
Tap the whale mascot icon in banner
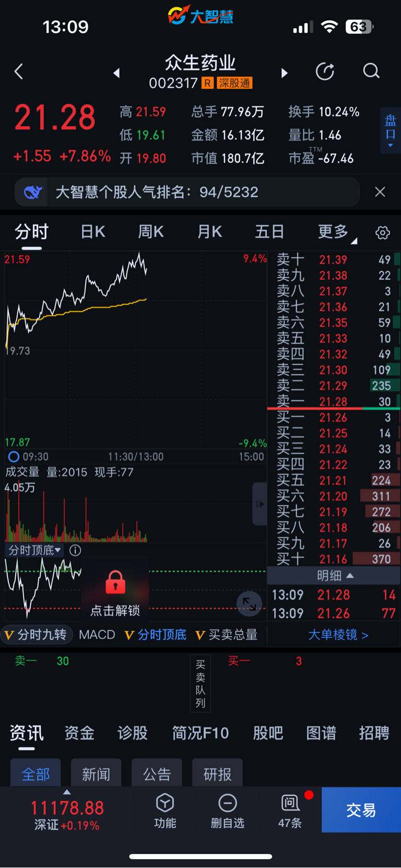coord(32,193)
